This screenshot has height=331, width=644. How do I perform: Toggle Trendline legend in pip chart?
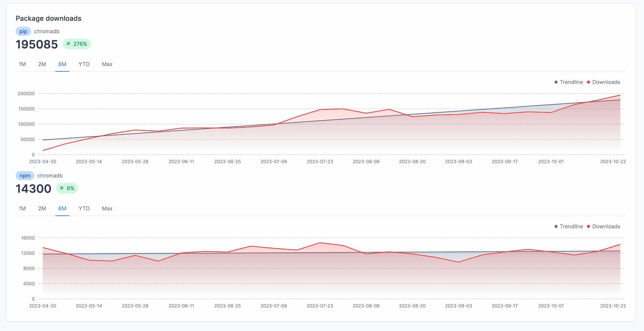pos(568,82)
